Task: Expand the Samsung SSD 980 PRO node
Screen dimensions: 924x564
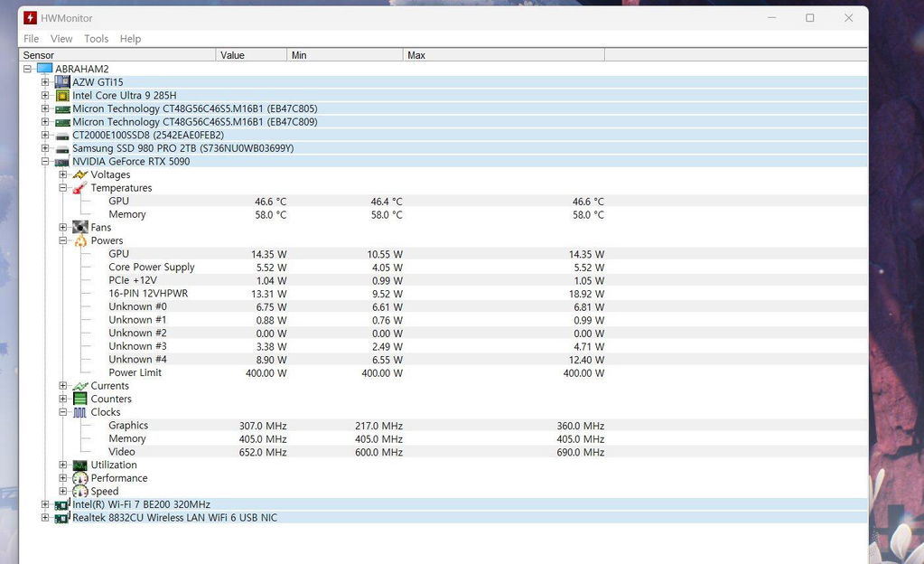Action: 45,148
